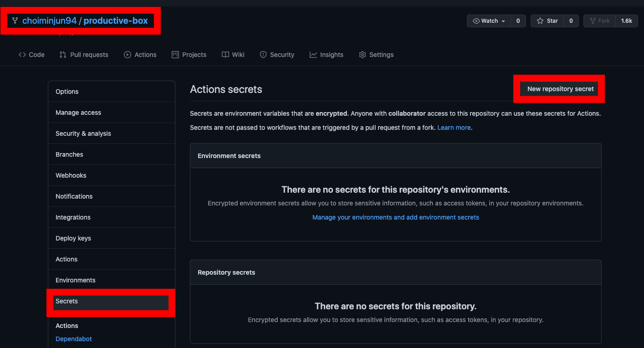Open the Learn more link
This screenshot has height=348, width=644.
[x=454, y=128]
